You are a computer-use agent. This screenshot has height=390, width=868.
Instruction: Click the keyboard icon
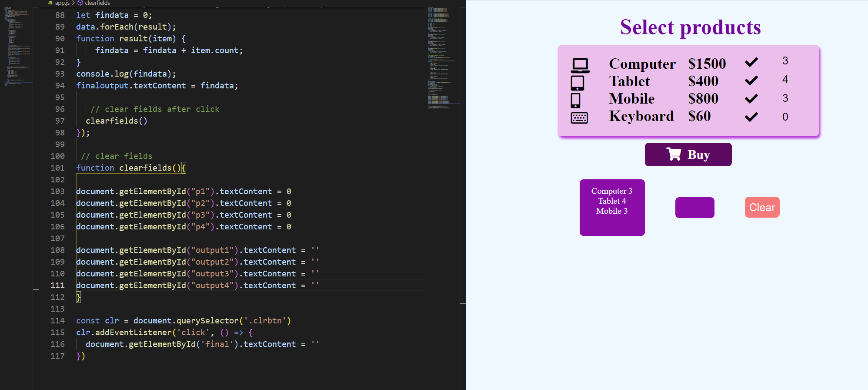click(579, 118)
